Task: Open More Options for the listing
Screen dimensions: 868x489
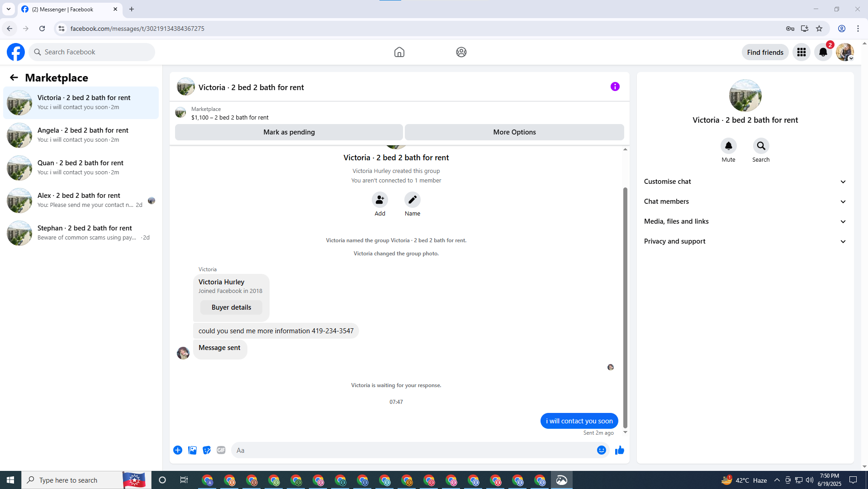Action: click(514, 132)
